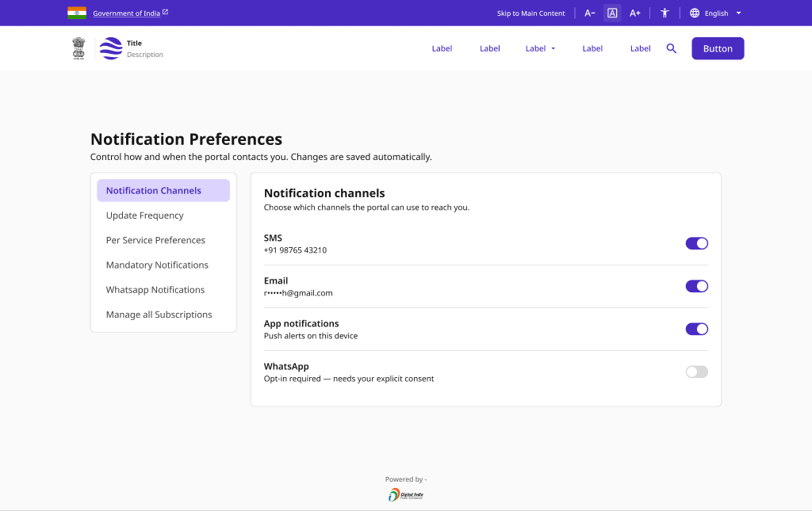Click the globe language icon

click(695, 13)
